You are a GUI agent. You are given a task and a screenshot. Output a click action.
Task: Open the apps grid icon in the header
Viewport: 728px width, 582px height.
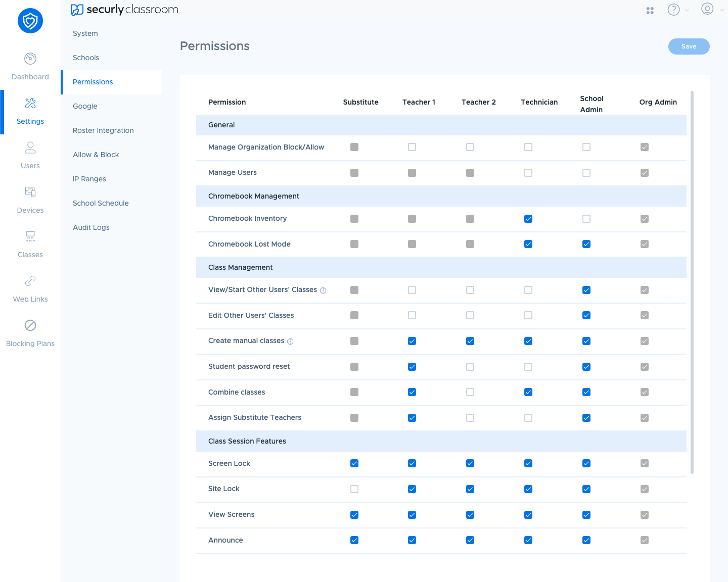[650, 11]
